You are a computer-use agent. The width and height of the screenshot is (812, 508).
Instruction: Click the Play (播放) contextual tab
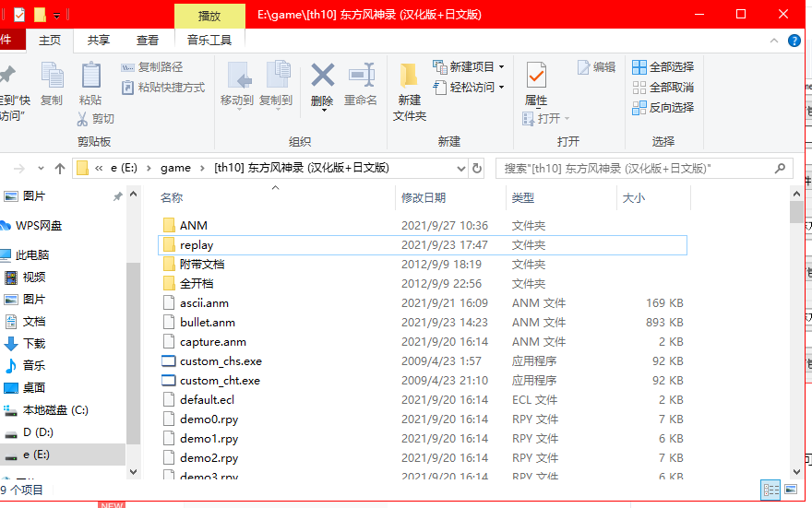point(209,16)
